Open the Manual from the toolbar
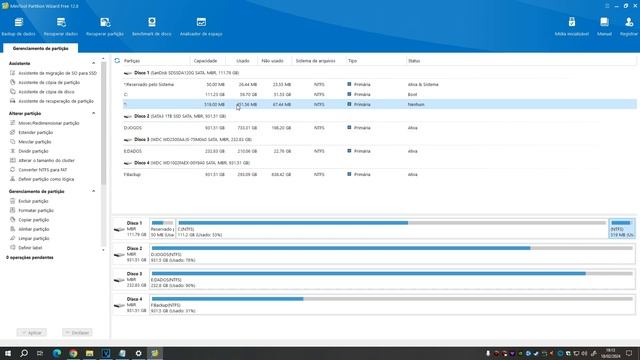 click(x=604, y=27)
